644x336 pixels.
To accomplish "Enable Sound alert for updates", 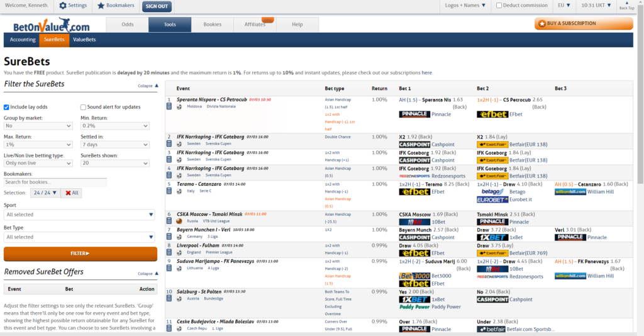I will [x=84, y=108].
